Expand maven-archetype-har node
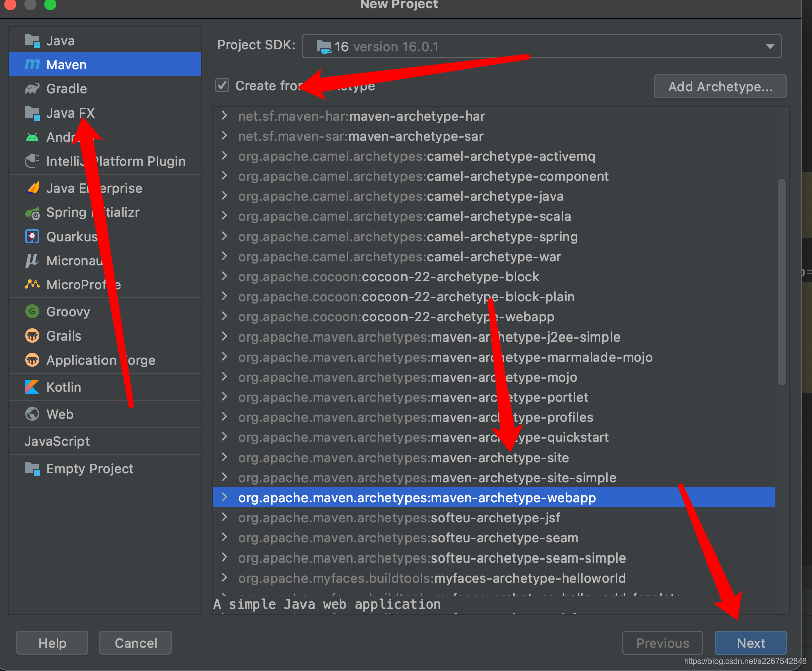The width and height of the screenshot is (812, 671). click(224, 116)
